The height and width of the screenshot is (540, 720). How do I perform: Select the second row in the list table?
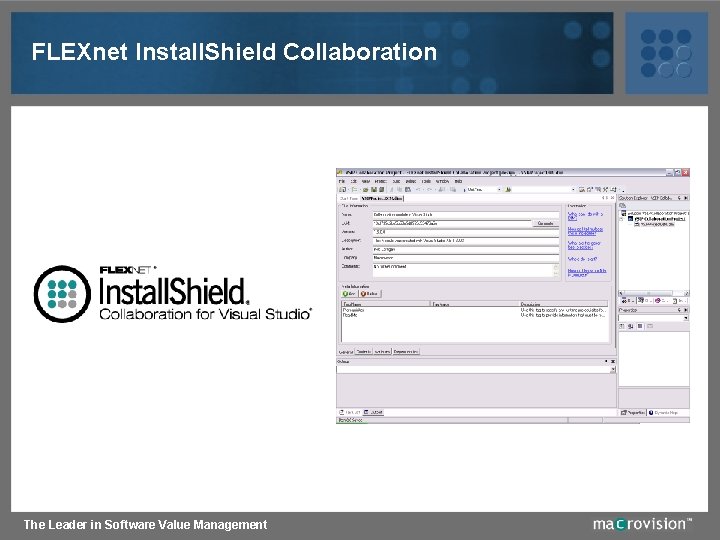point(475,315)
